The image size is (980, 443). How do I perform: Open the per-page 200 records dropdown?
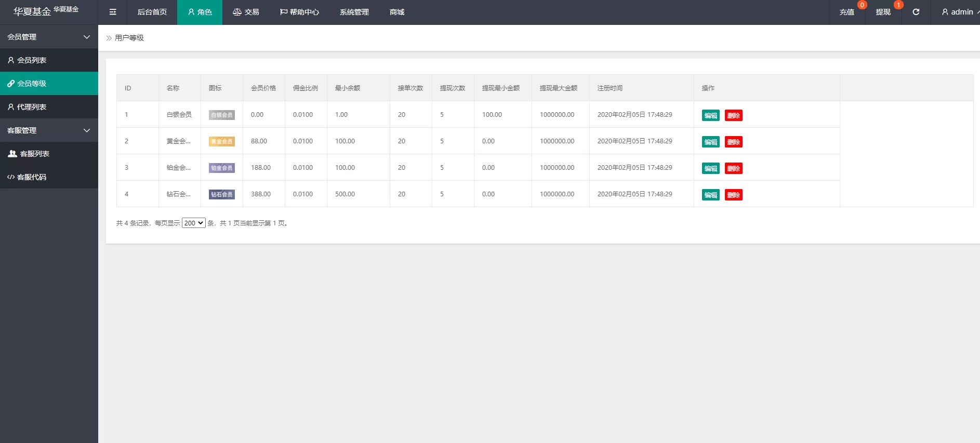pyautogui.click(x=193, y=223)
